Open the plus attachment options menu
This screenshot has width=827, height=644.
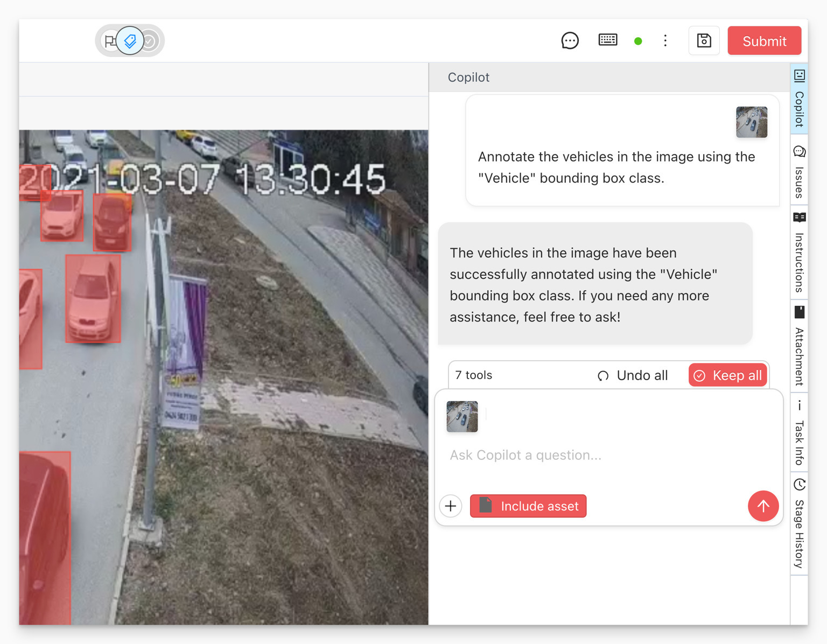coord(451,506)
